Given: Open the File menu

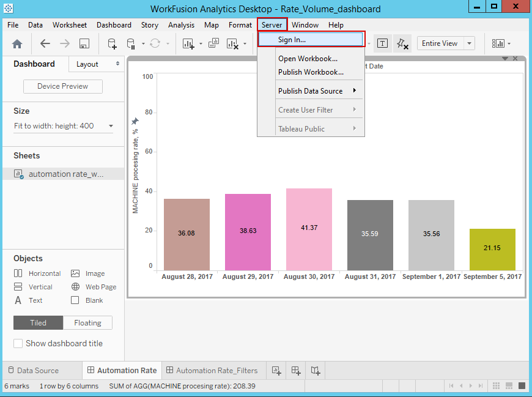Looking at the screenshot, I should point(13,25).
